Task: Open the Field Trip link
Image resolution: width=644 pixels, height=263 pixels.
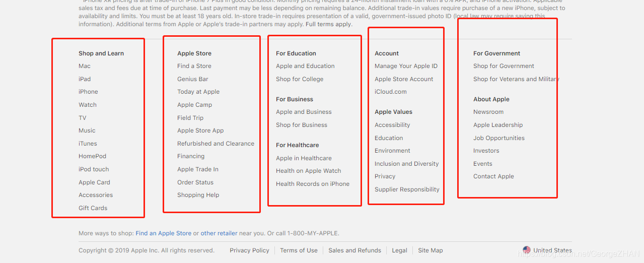Action: [x=190, y=118]
